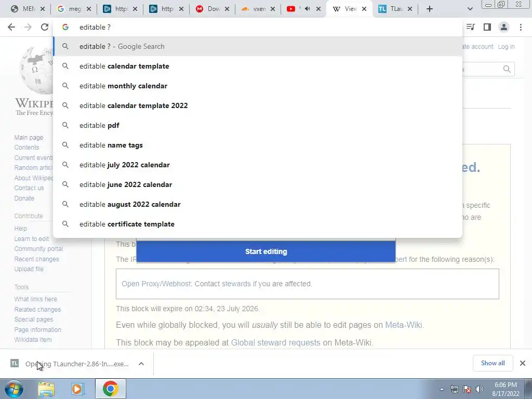Follow the Meta-Wiki link

coord(404,325)
